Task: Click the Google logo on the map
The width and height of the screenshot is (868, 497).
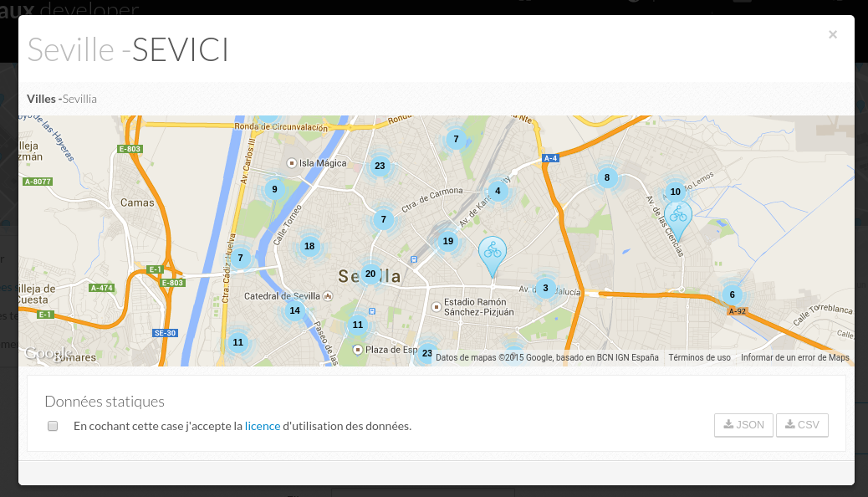Action: point(49,353)
